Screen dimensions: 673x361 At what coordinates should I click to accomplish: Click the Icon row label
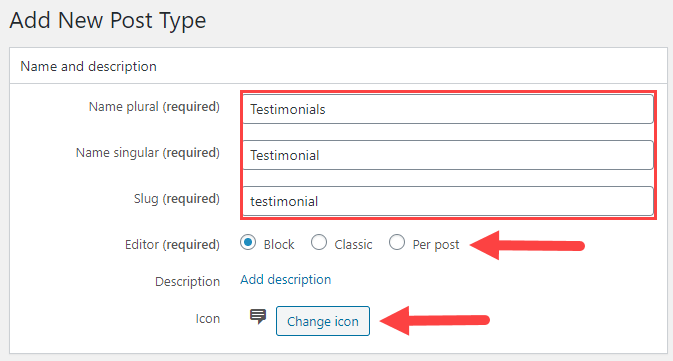208,319
